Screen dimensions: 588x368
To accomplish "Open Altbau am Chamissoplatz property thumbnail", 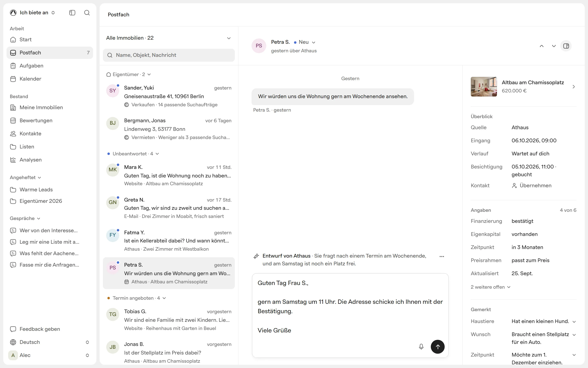I will [x=484, y=87].
